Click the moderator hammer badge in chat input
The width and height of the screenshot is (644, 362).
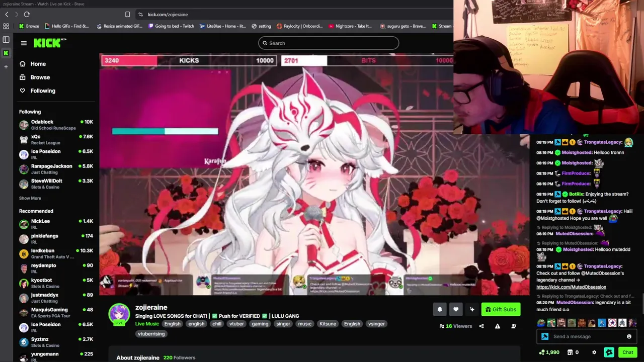[x=545, y=336]
